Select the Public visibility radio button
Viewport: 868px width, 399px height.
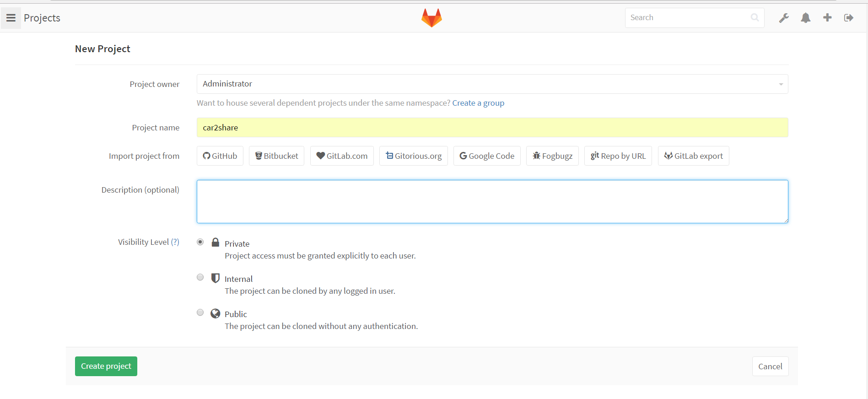pos(200,313)
